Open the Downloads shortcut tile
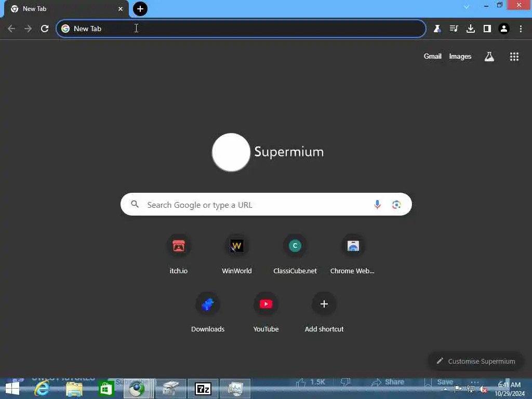532x399 pixels. (208, 312)
